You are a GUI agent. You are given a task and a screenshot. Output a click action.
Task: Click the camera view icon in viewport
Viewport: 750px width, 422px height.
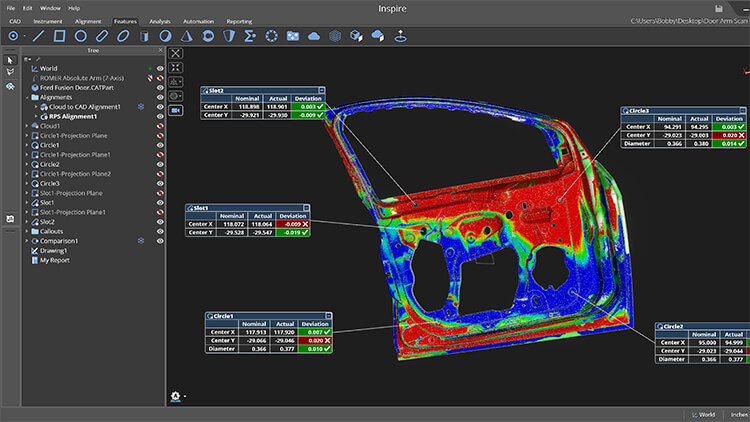[176, 110]
